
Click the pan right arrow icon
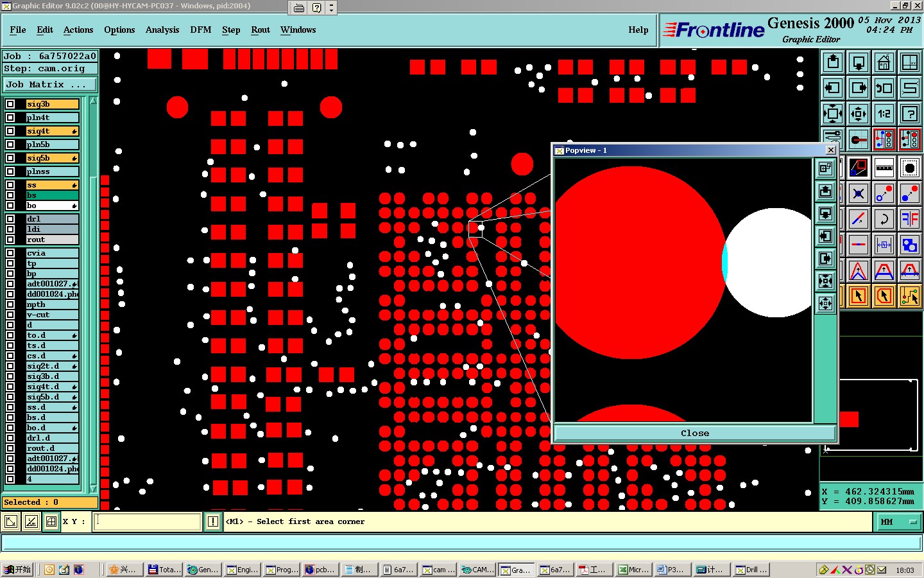tap(859, 88)
